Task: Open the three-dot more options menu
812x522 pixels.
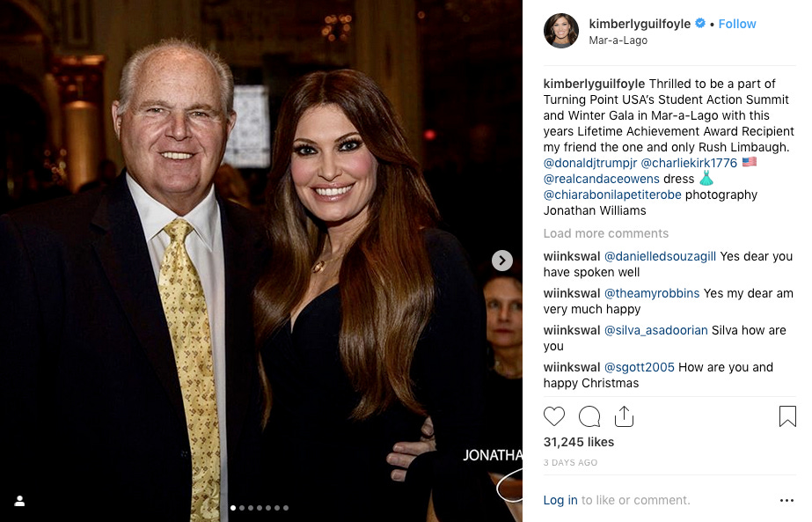Action: pos(786,500)
